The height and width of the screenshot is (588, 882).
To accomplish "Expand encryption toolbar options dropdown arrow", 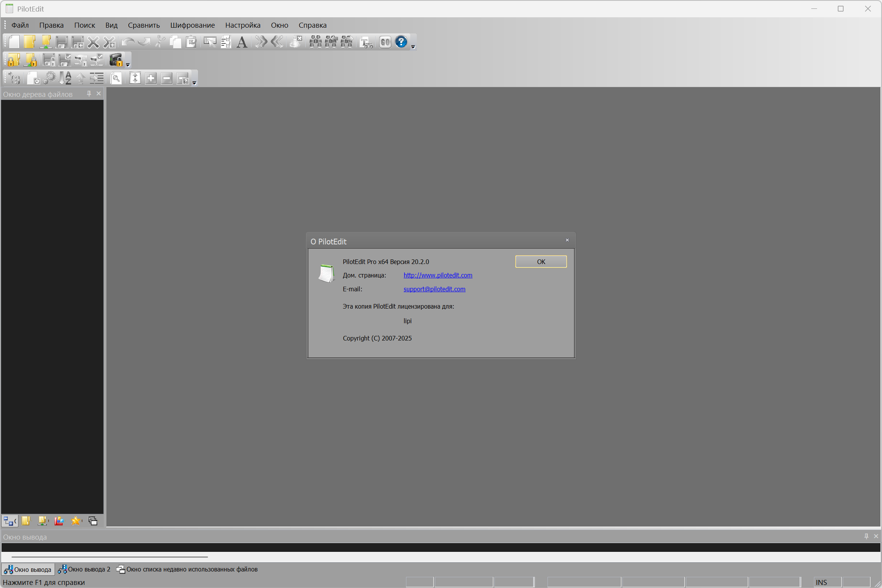I will pos(128,65).
